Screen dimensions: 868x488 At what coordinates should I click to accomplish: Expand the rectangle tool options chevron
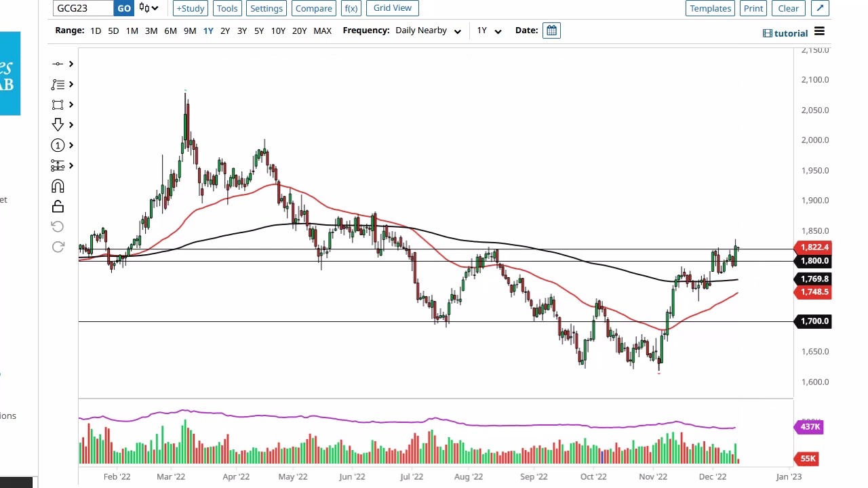71,104
